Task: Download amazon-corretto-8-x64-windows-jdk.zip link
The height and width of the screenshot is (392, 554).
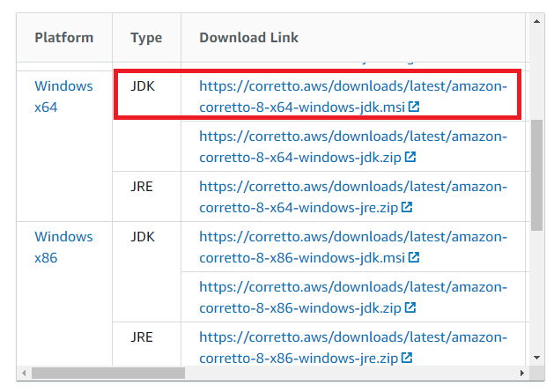Action: click(353, 147)
